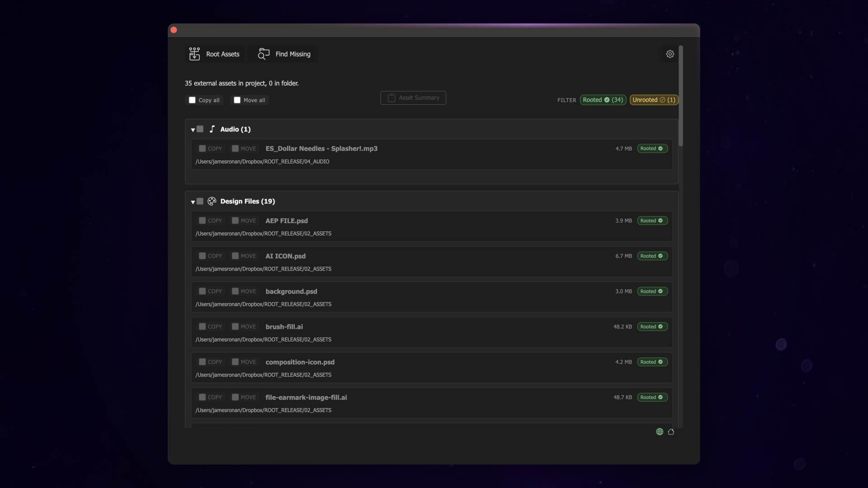Click the vertical scrollbar thumb
This screenshot has height=488, width=868.
tap(681, 96)
